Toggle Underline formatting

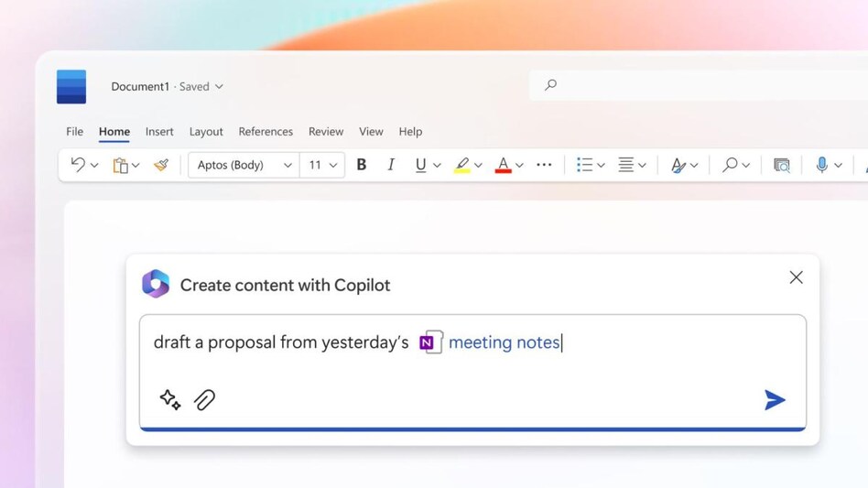click(420, 165)
